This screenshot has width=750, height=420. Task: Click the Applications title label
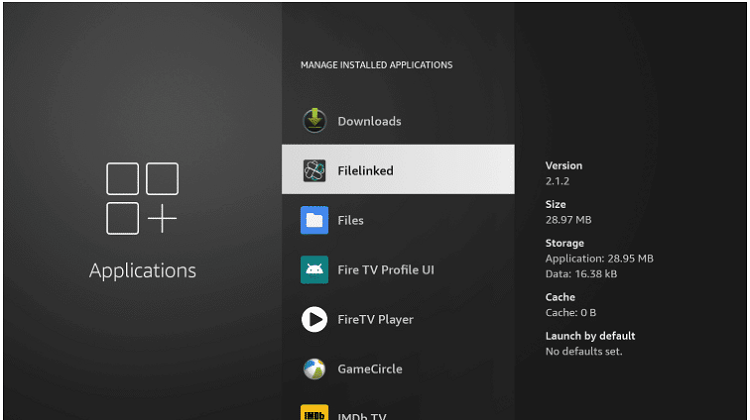pyautogui.click(x=143, y=271)
